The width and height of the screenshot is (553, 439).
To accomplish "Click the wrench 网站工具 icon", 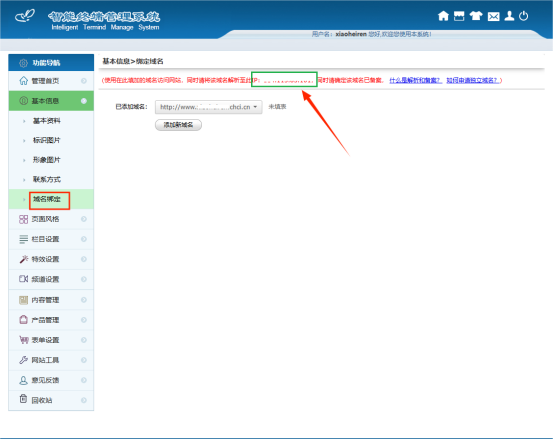I will 24,360.
